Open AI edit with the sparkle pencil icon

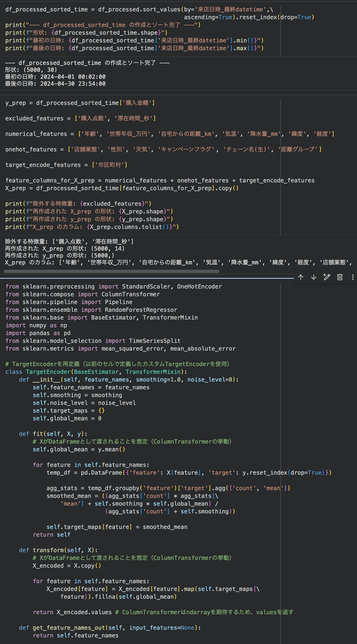click(326, 277)
